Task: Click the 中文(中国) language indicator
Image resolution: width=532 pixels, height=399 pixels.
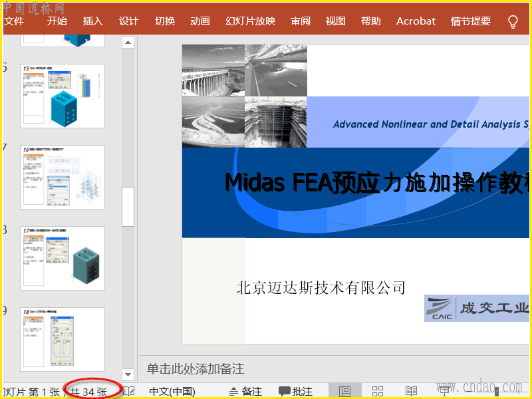Action: (172, 392)
